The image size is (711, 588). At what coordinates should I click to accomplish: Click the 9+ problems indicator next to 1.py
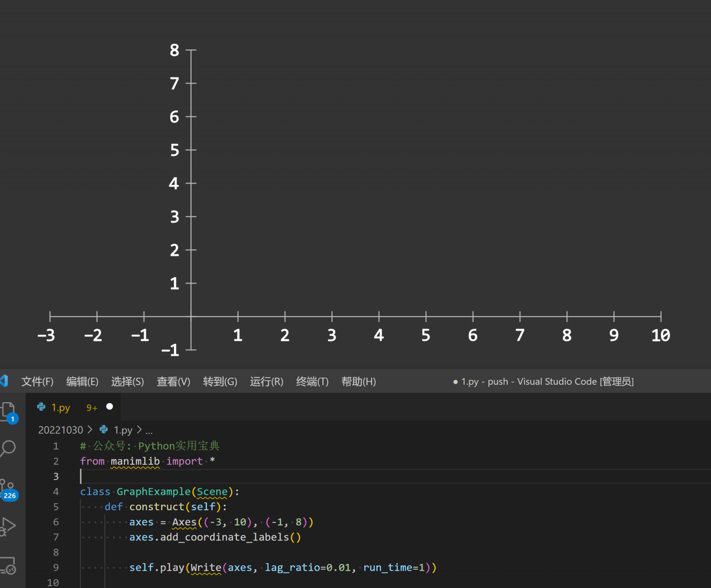tap(91, 407)
